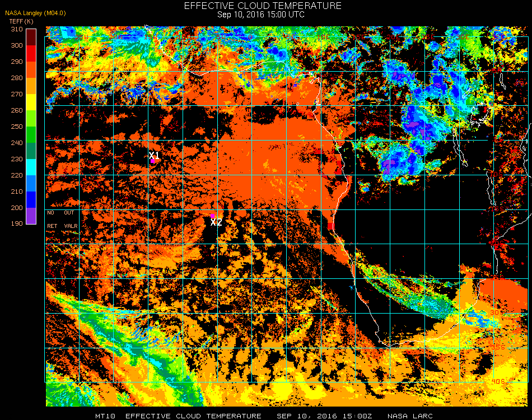Pick the orange-red 280-290 K colorbar segment
Image resolution: width=532 pixels, height=420 pixels.
pos(31,69)
